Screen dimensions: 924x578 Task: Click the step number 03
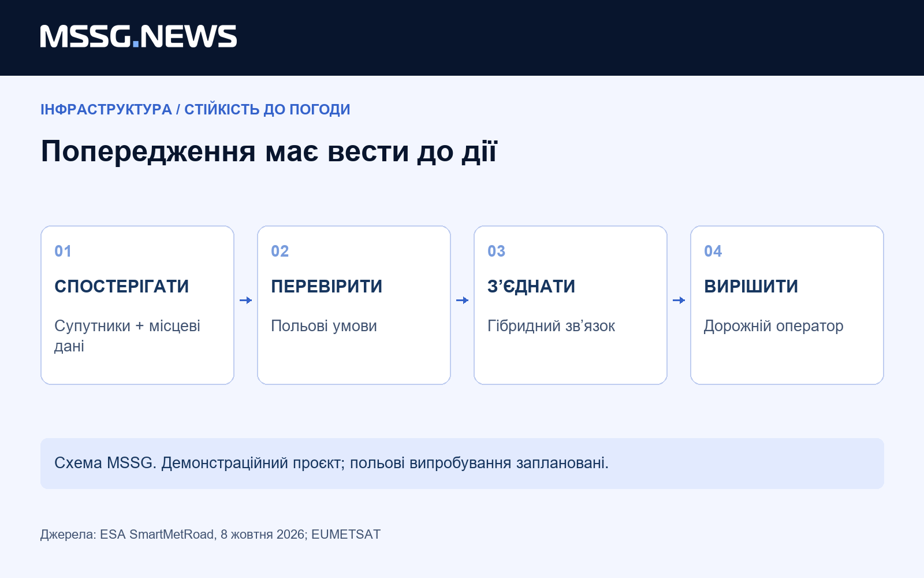(497, 251)
